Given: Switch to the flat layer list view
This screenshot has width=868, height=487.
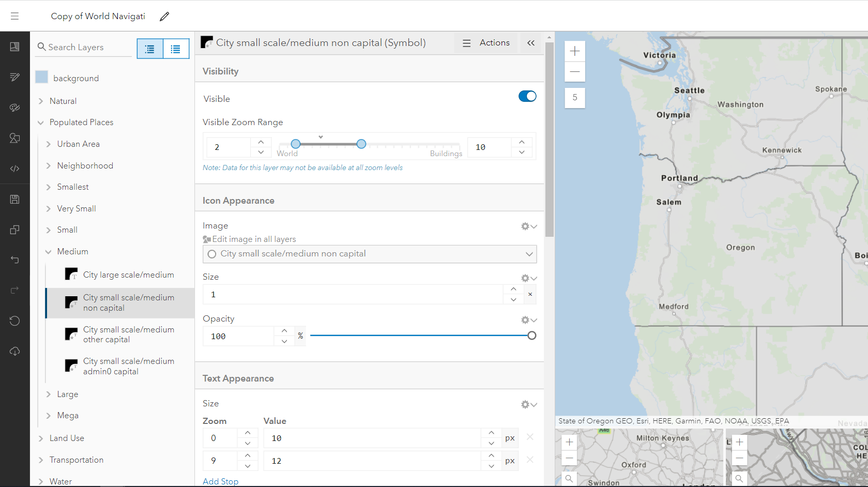Looking at the screenshot, I should pyautogui.click(x=176, y=49).
